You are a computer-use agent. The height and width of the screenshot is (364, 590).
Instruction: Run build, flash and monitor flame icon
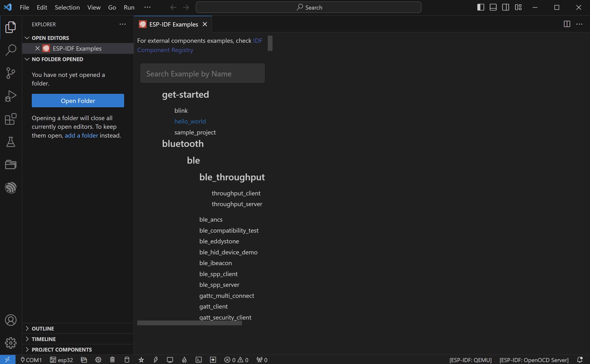(184, 360)
